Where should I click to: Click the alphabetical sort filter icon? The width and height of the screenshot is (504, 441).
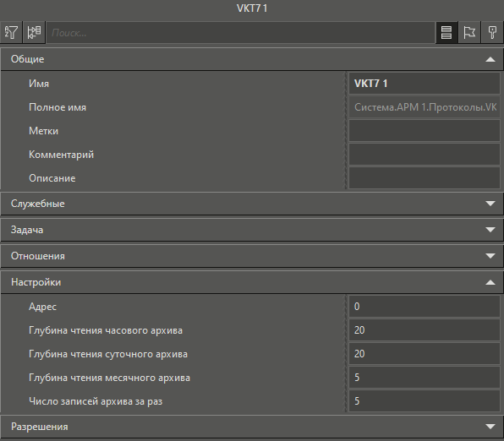(11, 32)
